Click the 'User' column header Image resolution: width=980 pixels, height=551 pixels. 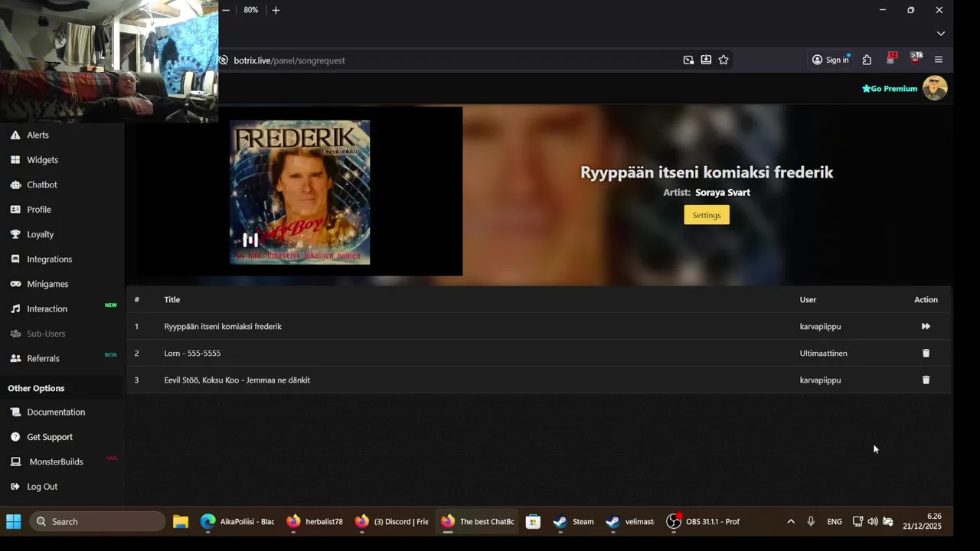pos(808,300)
